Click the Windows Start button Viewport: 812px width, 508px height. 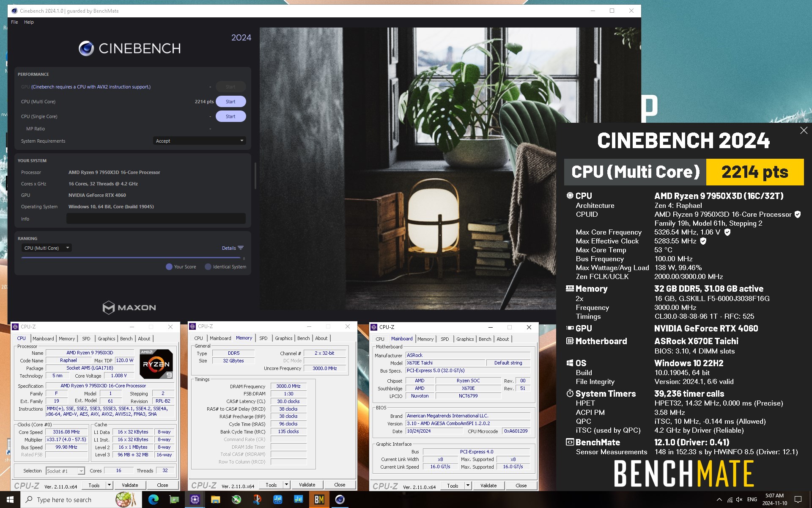coord(10,500)
